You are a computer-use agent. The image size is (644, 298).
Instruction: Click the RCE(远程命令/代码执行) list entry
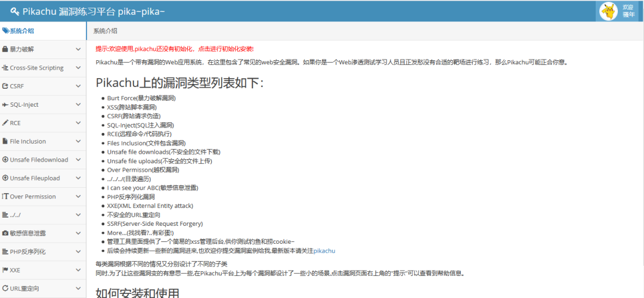coord(139,134)
